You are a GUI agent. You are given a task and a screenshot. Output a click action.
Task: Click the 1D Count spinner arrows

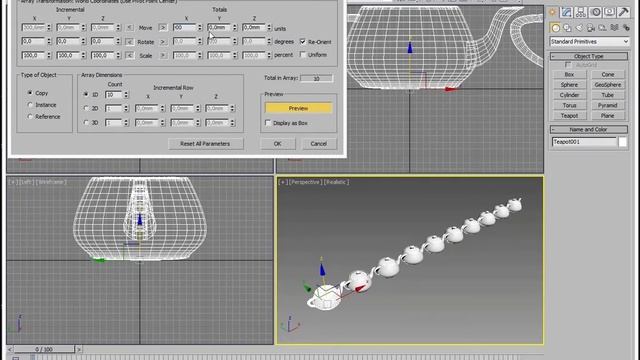click(x=126, y=95)
